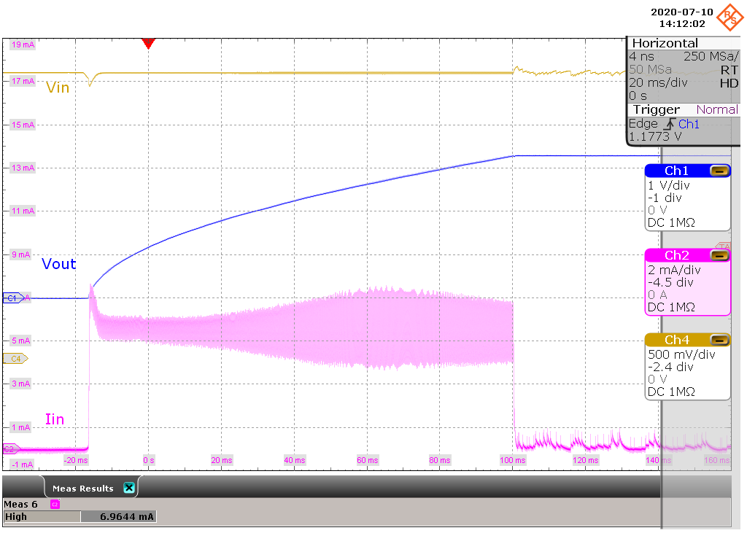
Task: Switch to the Meas Results tab
Action: [82, 487]
